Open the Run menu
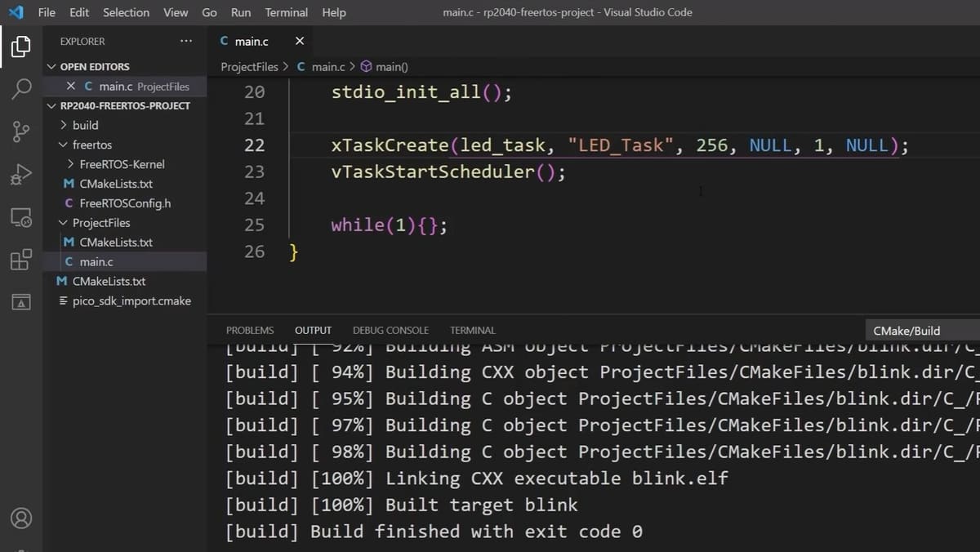The height and width of the screenshot is (552, 980). [241, 12]
